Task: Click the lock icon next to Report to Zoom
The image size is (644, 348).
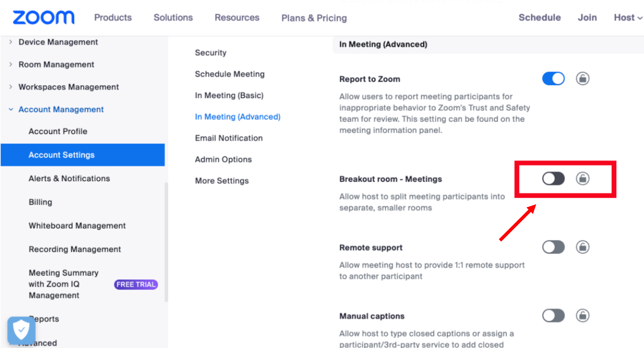Action: 582,78
